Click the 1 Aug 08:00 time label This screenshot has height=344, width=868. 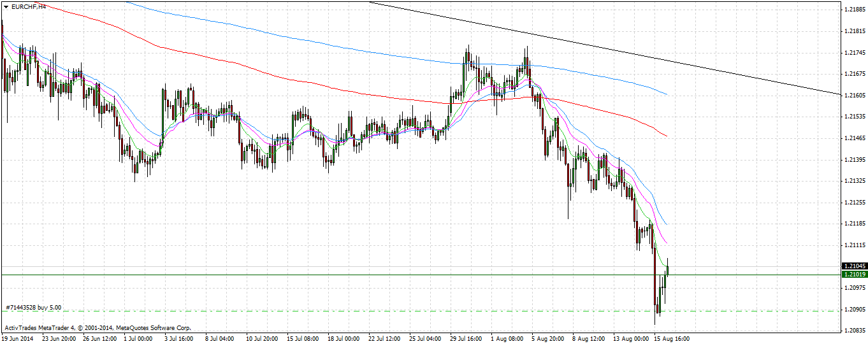pos(508,338)
